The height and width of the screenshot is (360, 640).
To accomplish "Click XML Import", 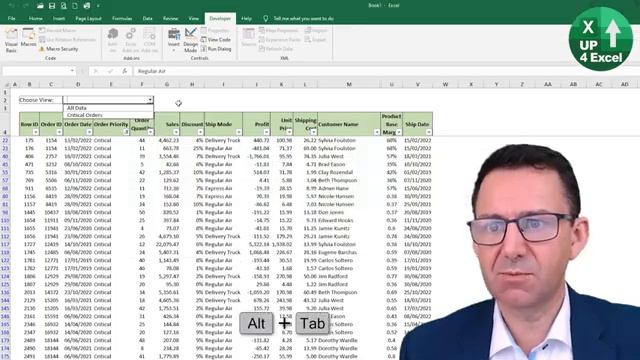I will [316, 31].
